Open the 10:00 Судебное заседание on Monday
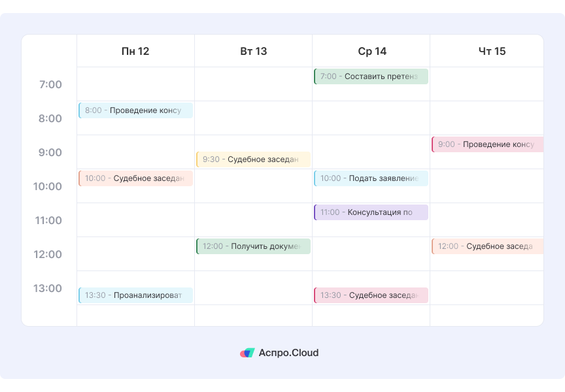Viewport: 565px width, 392px height. (135, 178)
